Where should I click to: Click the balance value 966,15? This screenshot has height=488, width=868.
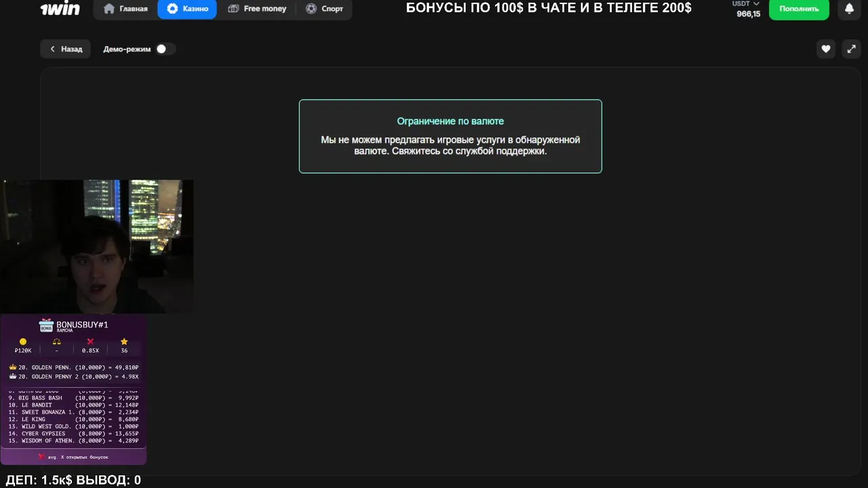click(748, 14)
